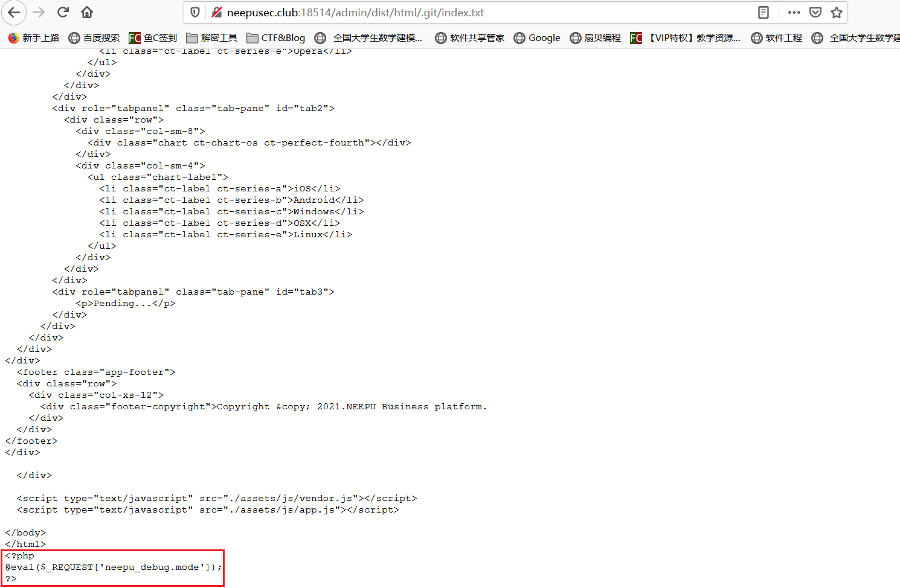This screenshot has width=900, height=588.
Task: Save this page to Pocket
Action: coord(815,13)
